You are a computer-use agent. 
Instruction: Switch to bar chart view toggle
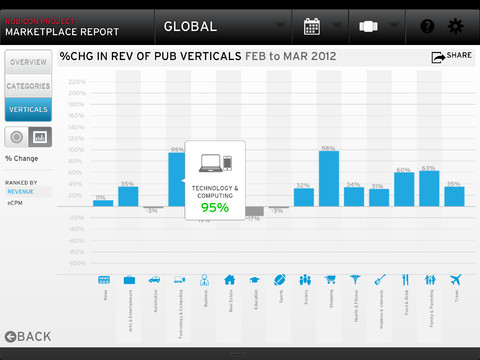click(x=40, y=137)
